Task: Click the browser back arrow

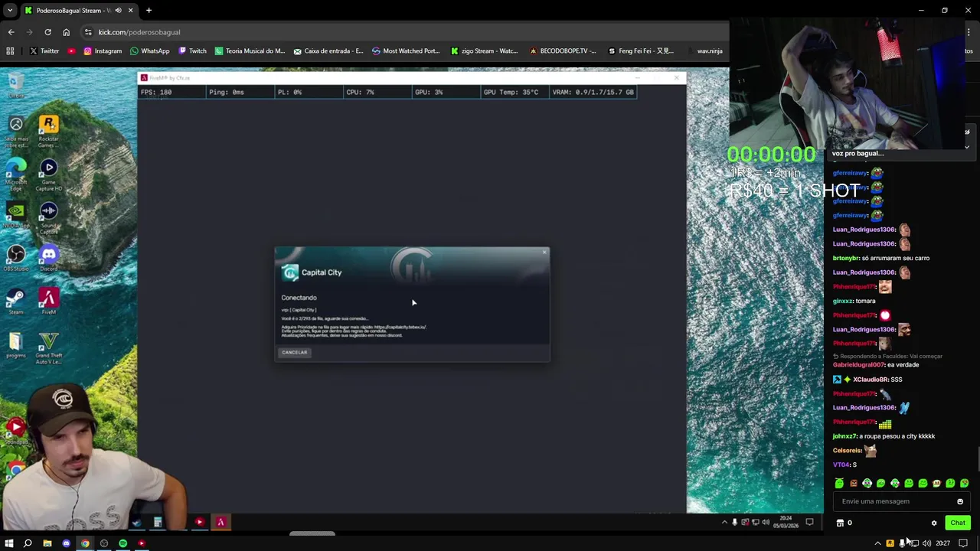Action: coord(11,32)
